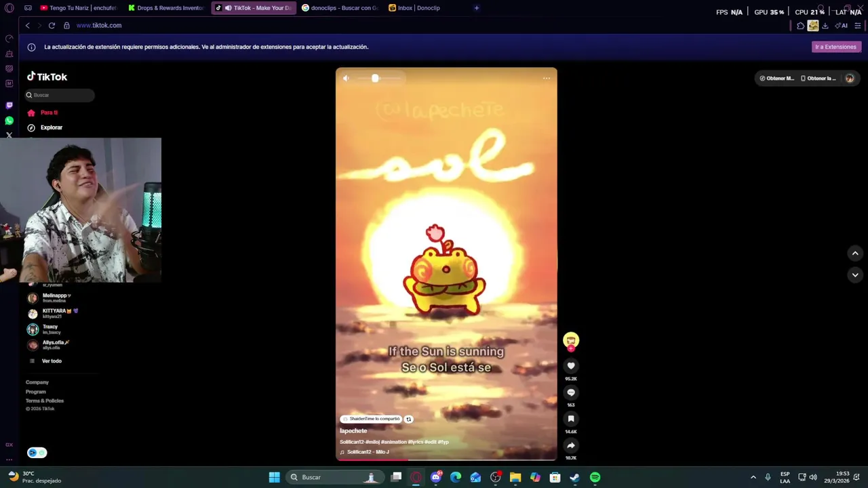Screen dimensions: 868x488
Task: Open the WhatsApp sidebar icon
Action: [x=9, y=121]
